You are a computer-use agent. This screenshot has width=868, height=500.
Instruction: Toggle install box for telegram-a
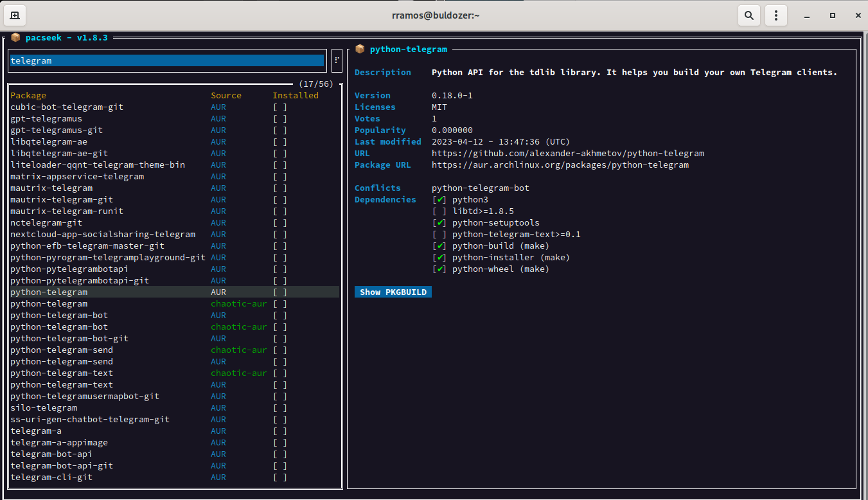[280, 431]
